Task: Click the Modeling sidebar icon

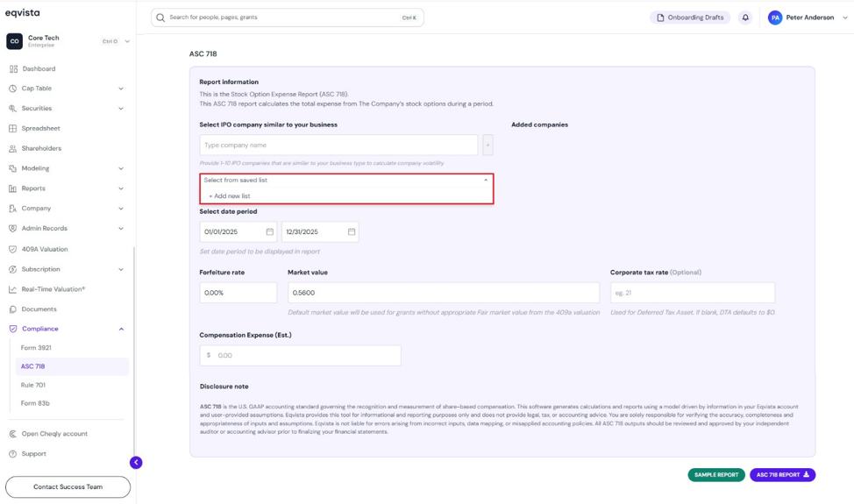Action: (x=12, y=168)
